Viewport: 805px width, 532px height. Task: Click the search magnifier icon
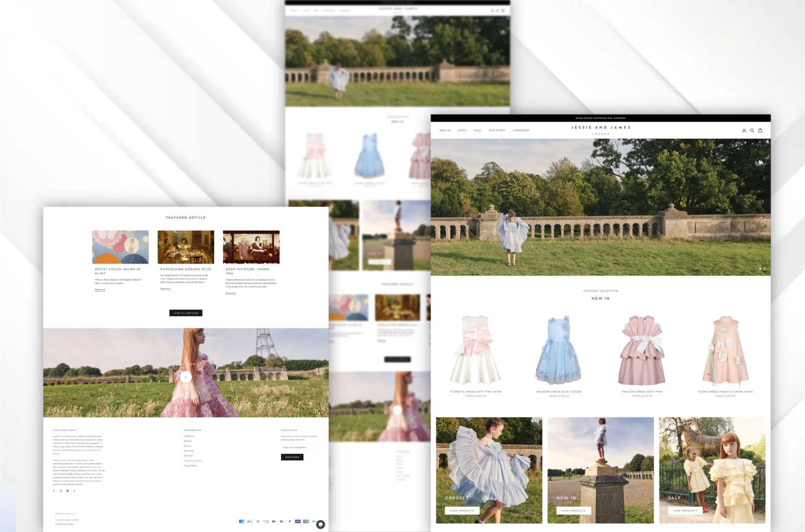pos(752,130)
